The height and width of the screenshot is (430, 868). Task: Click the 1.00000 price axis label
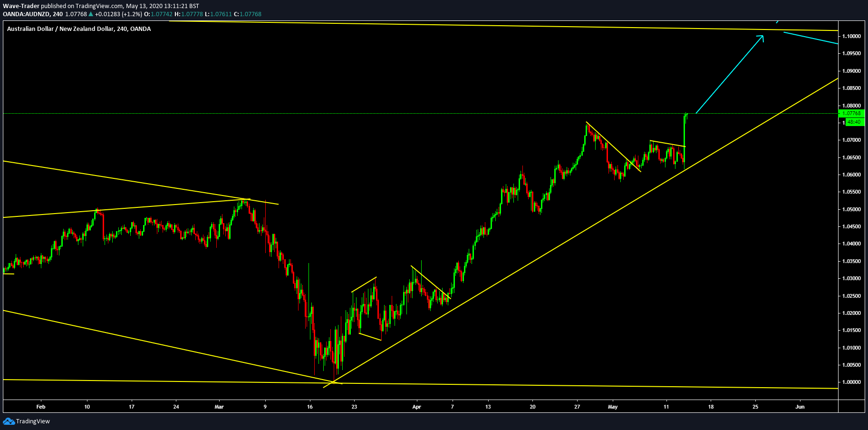[x=851, y=382]
